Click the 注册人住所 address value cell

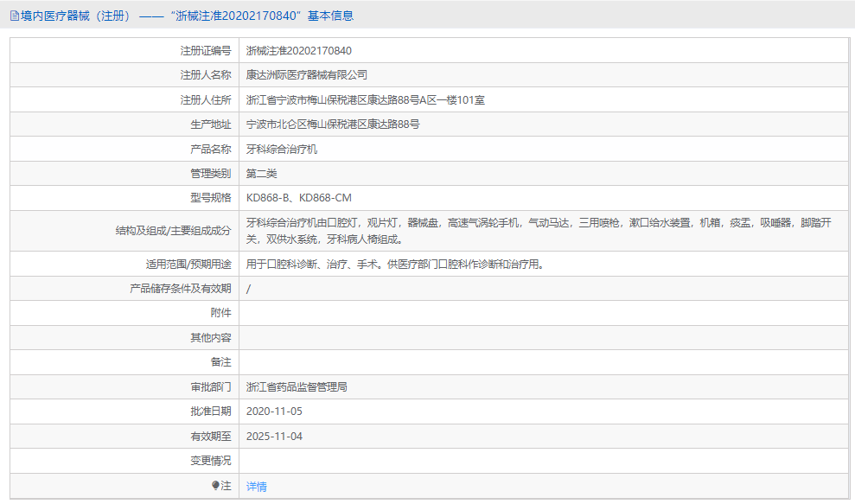pyautogui.click(x=363, y=99)
